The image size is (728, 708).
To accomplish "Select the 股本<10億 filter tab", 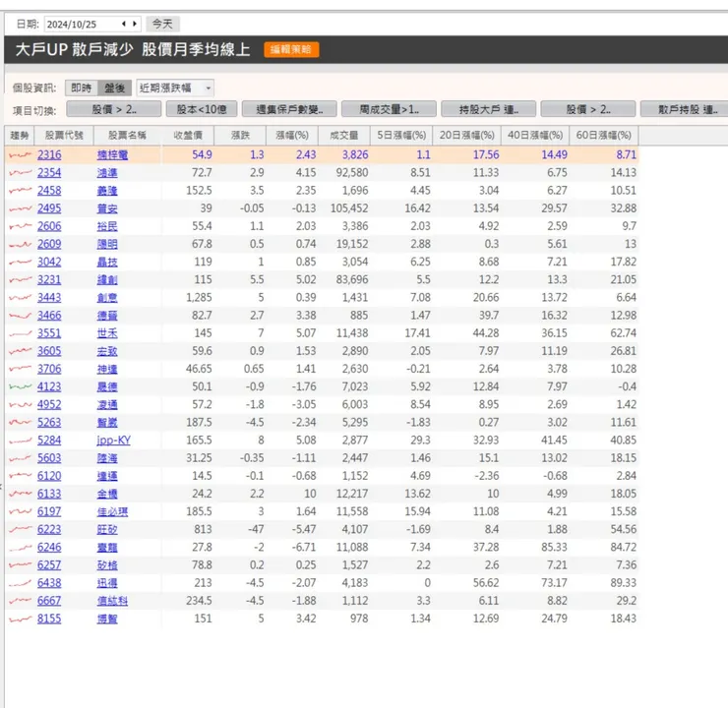I will 202,109.
